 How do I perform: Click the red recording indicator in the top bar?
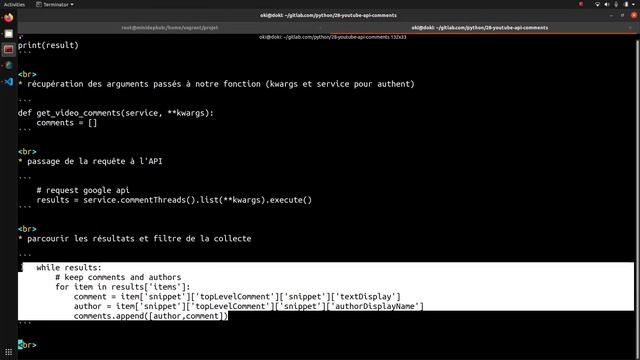581,4
